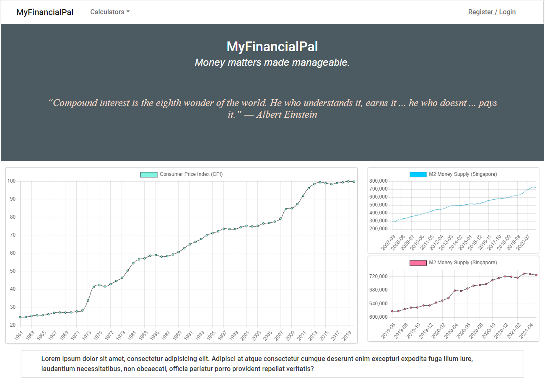545x392 pixels.
Task: Click the Albert Einstein quote text
Action: 272,108
